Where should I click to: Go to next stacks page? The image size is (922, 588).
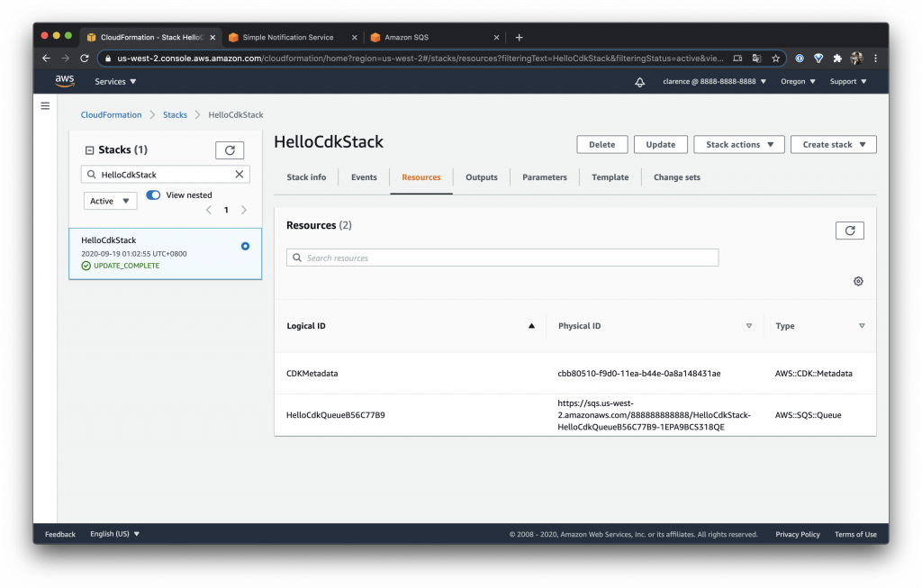[244, 210]
